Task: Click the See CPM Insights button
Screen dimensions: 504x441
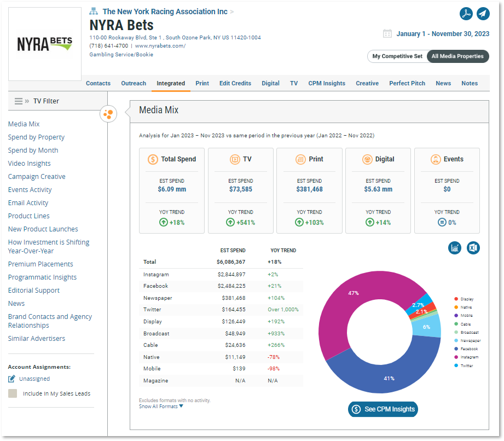Action: 383,409
